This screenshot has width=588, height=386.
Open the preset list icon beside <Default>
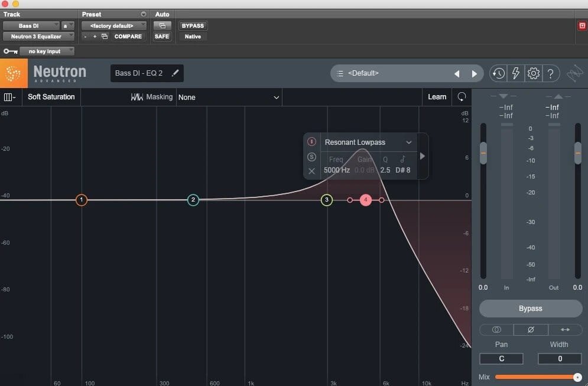(x=340, y=73)
